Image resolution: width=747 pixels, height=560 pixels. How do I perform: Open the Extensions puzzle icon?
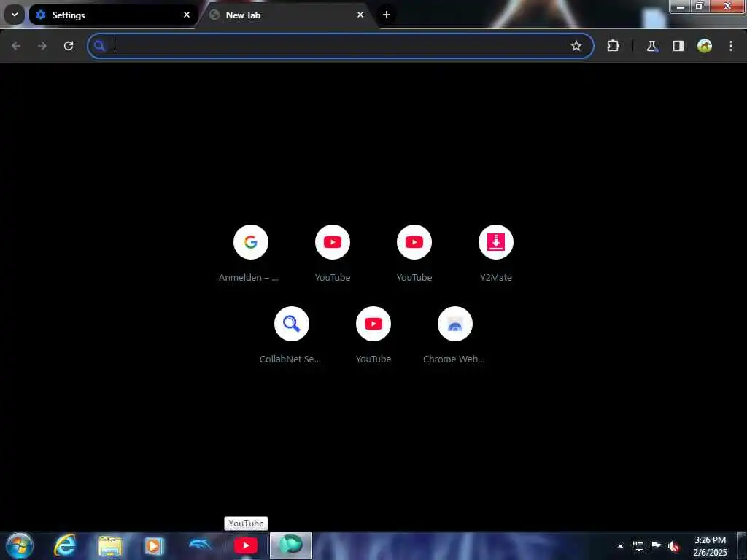613,46
